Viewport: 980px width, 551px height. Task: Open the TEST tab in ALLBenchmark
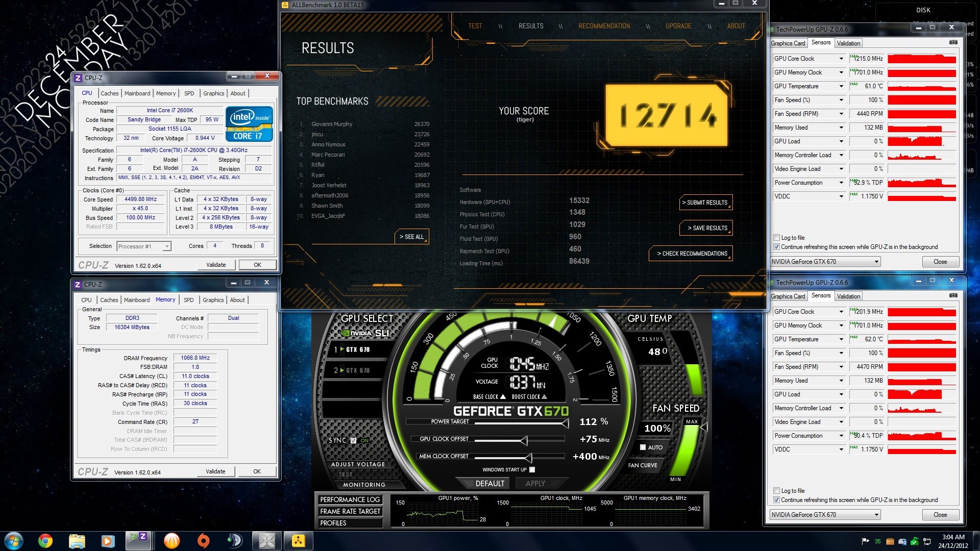click(x=475, y=26)
